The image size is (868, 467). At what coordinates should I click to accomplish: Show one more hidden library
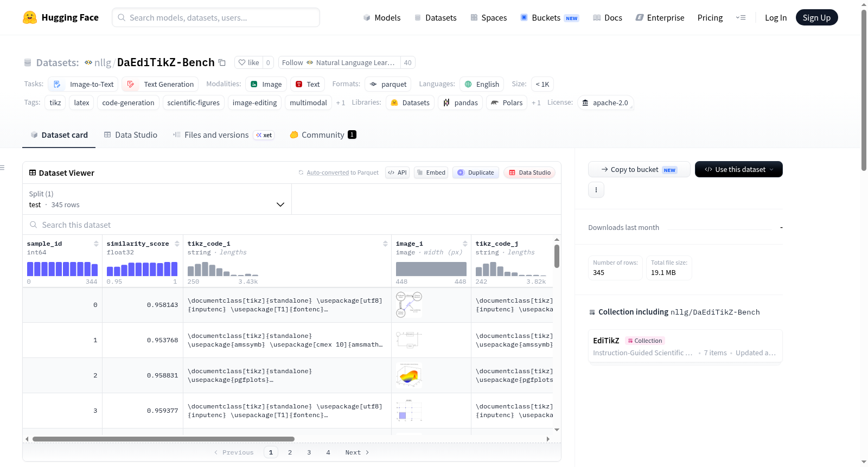[x=536, y=103]
